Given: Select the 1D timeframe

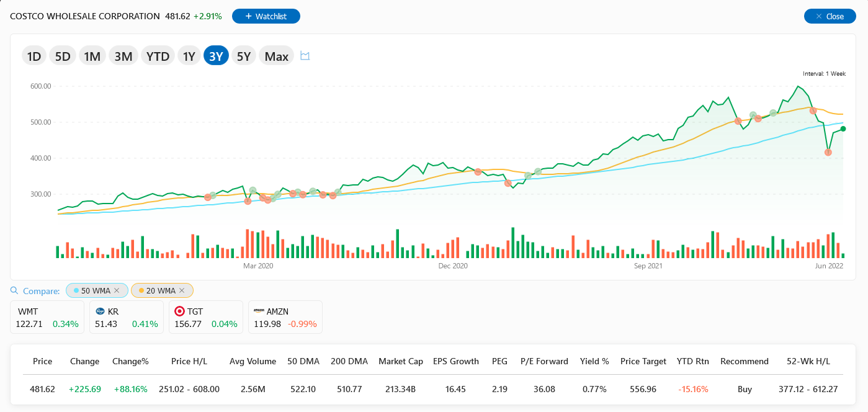Looking at the screenshot, I should point(34,55).
